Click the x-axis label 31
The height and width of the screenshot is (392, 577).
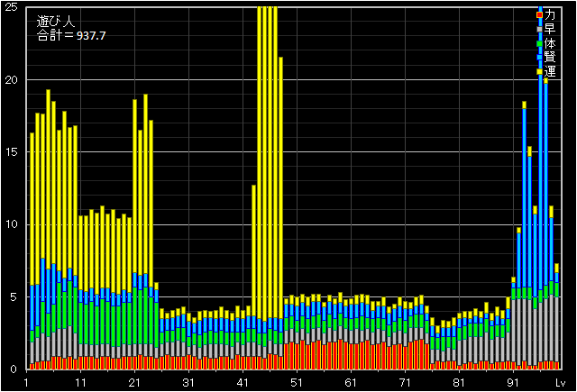point(188,383)
